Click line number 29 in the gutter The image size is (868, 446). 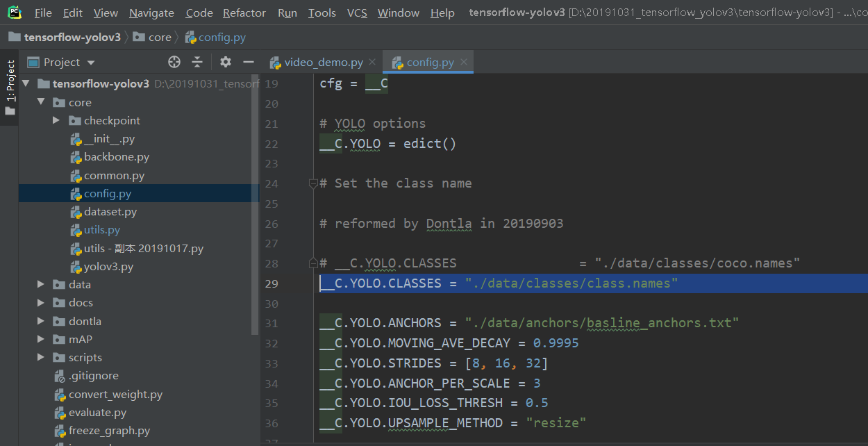pyautogui.click(x=272, y=283)
